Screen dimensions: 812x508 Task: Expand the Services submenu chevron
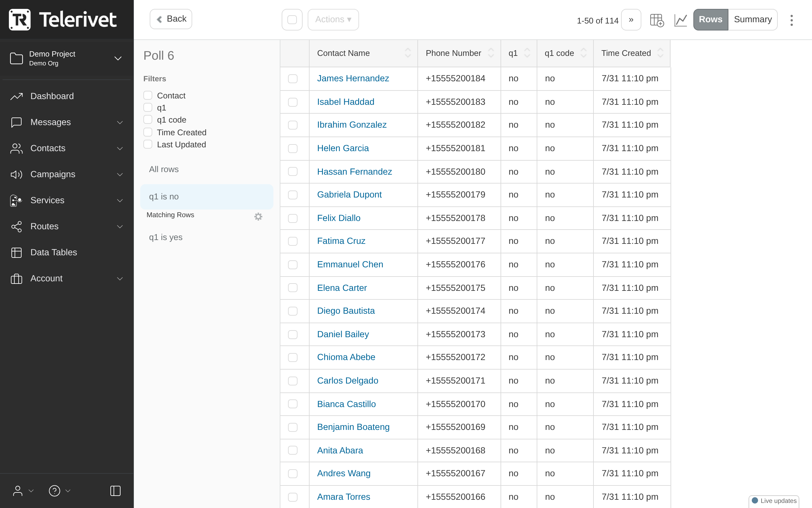(120, 201)
